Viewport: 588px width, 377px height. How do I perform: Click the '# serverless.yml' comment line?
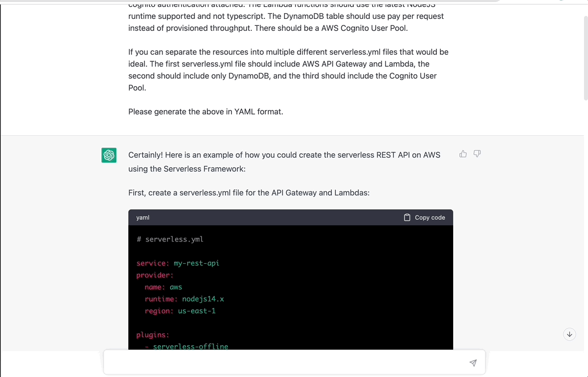170,239
